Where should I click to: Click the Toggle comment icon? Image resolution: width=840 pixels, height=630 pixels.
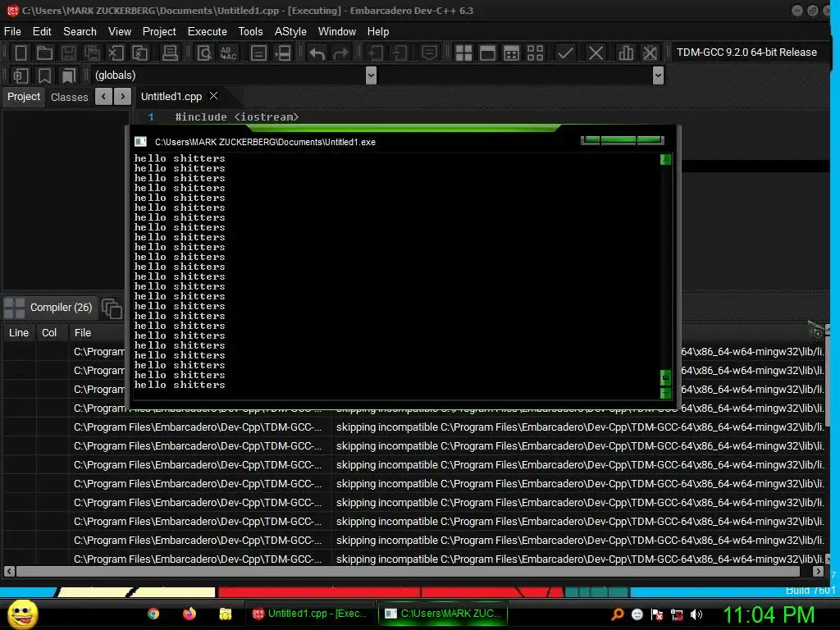pyautogui.click(x=429, y=52)
